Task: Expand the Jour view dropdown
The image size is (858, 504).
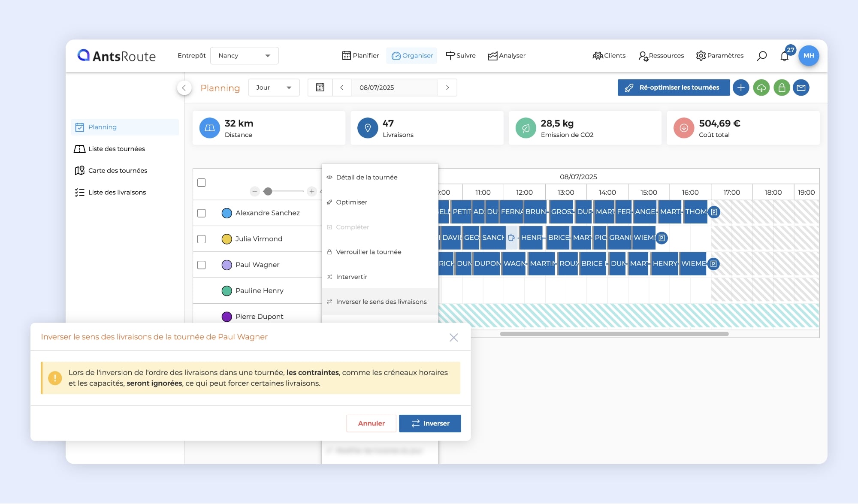Action: (274, 88)
